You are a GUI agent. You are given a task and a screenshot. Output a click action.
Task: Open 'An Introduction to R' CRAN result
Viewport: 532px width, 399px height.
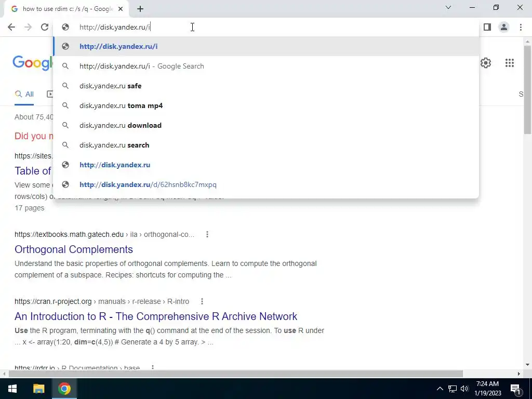(156, 316)
